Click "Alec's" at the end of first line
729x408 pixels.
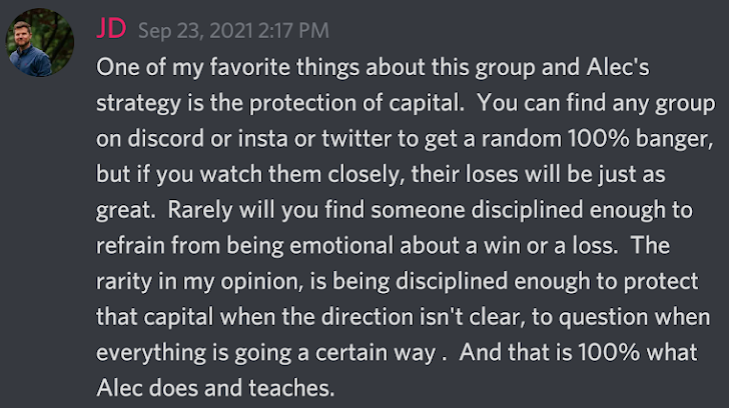(618, 67)
